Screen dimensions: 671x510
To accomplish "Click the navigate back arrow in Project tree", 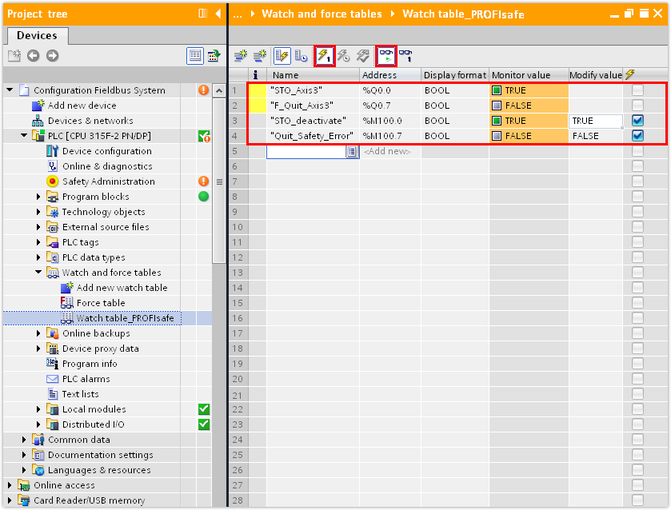I will point(32,56).
